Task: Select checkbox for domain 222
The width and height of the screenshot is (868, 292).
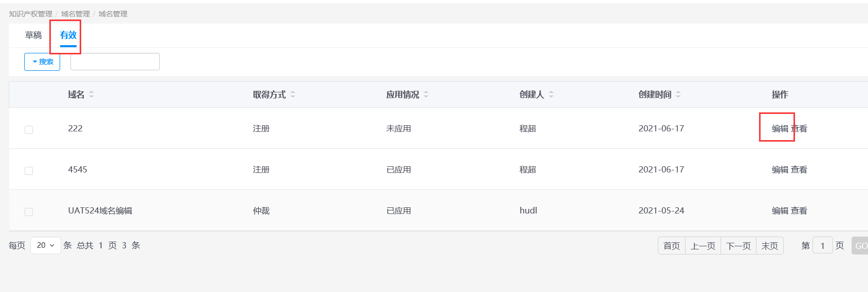Action: click(x=29, y=130)
